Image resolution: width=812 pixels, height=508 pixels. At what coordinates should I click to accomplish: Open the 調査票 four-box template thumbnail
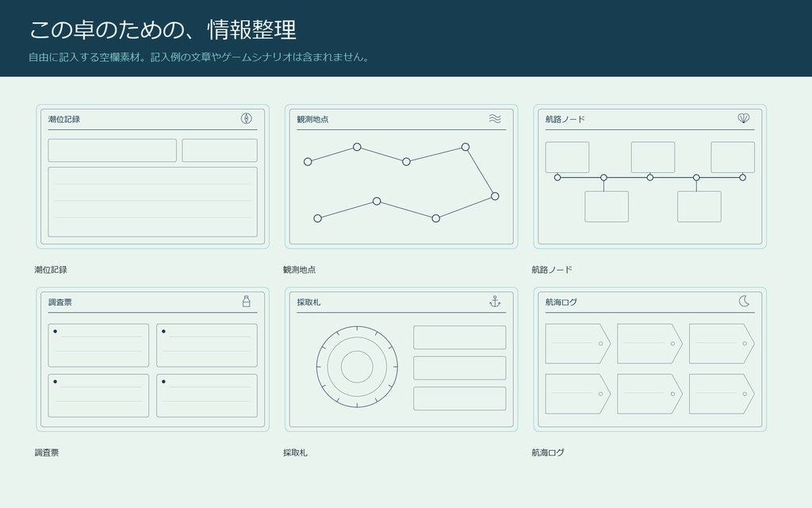click(153, 360)
